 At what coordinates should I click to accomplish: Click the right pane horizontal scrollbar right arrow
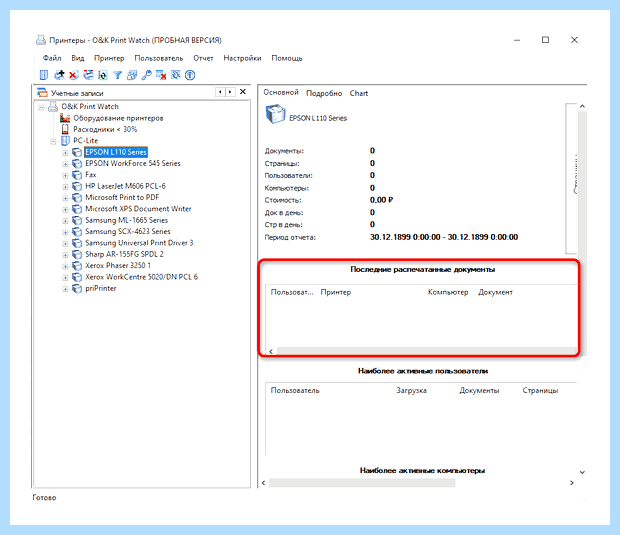click(571, 483)
